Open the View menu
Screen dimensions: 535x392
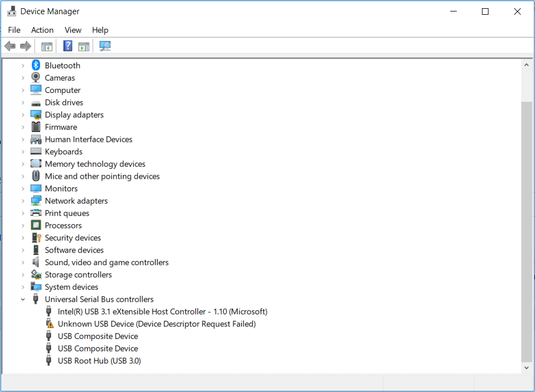pos(73,30)
